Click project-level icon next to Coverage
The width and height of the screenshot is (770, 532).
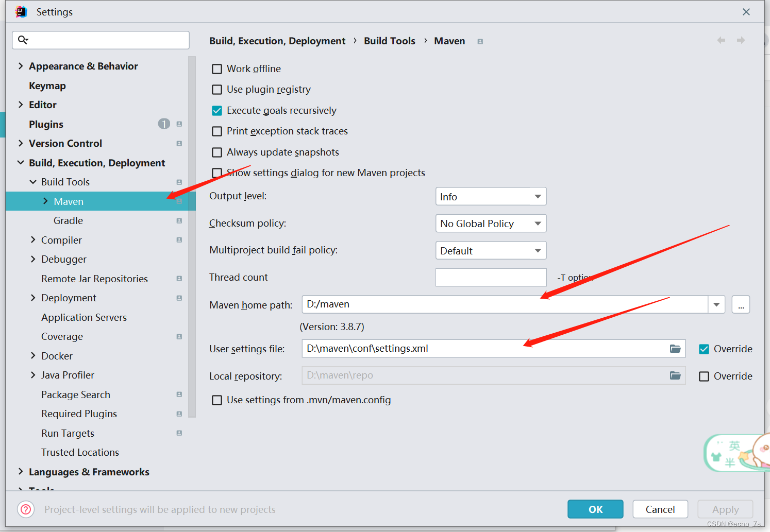click(x=179, y=337)
